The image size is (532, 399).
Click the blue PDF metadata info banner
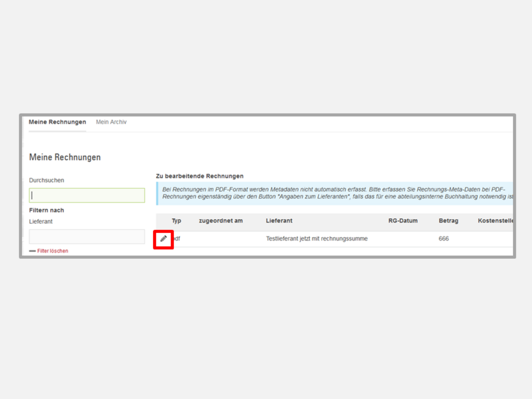coord(334,193)
